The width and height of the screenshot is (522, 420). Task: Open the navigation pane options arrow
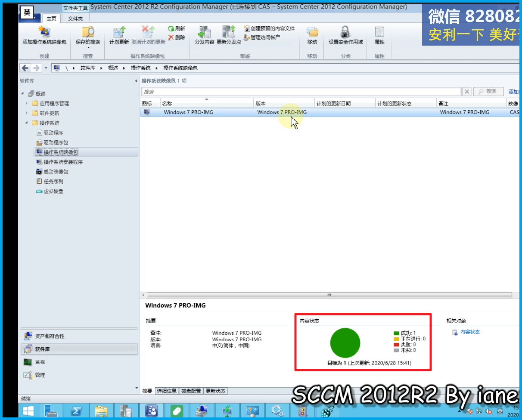[137, 388]
